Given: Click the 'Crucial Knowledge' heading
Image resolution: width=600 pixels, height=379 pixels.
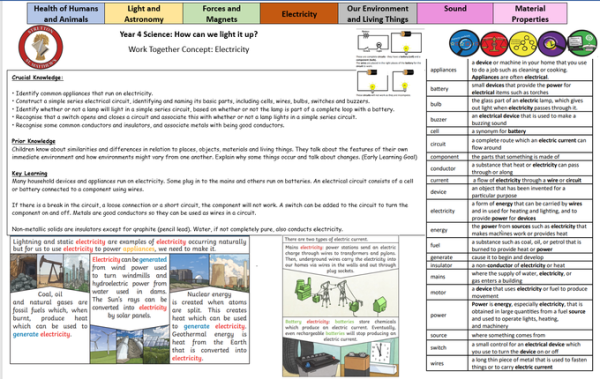Looking at the screenshot, I should coord(37,78).
